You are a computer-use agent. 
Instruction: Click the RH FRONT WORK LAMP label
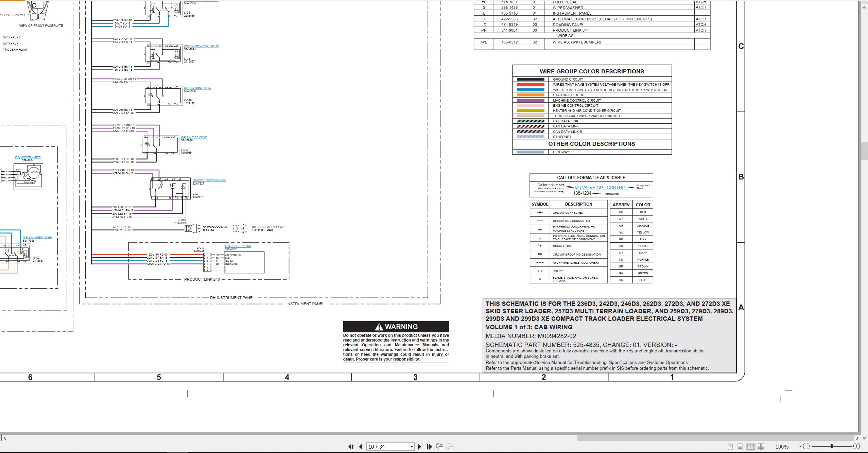[267, 227]
